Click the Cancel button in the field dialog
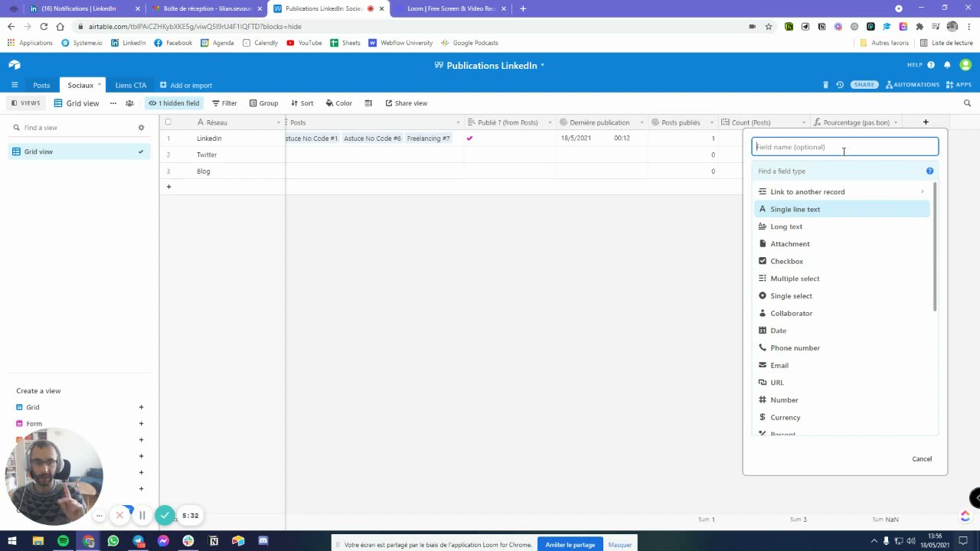Screen dimensions: 980x551 [x=922, y=459]
